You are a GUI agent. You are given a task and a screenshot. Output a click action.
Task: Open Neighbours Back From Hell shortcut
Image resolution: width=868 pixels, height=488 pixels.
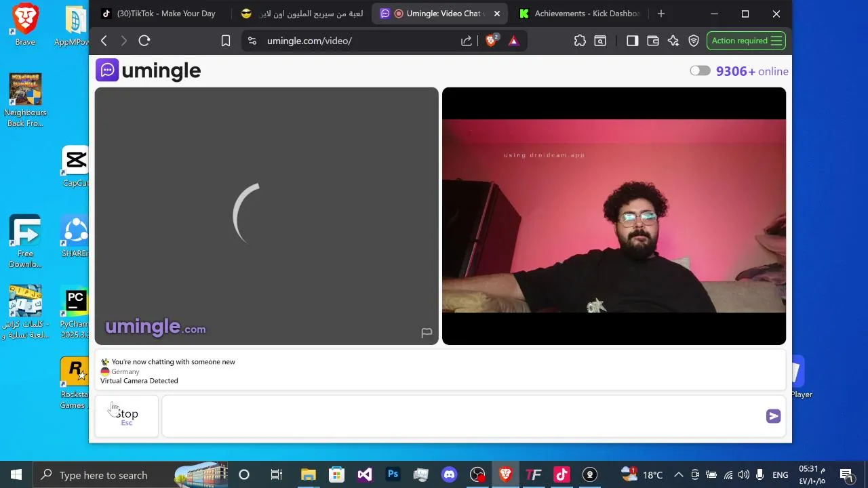(25, 100)
